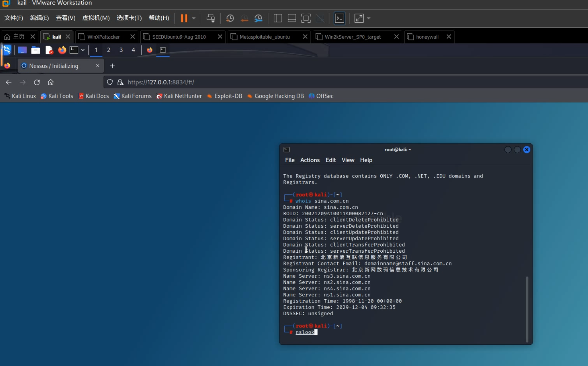588x366 pixels.
Task: Open the 帮助(H) menu
Action: [159, 18]
